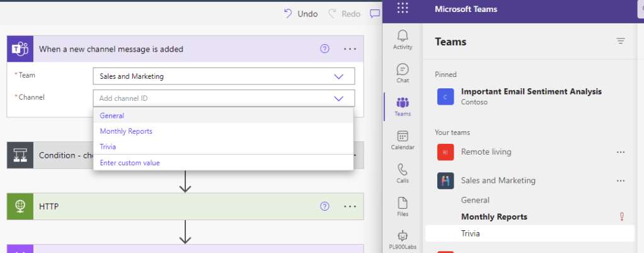Click the important alert icon on Monthly Reports
Viewport: 644px width, 253px height.
pyautogui.click(x=622, y=217)
